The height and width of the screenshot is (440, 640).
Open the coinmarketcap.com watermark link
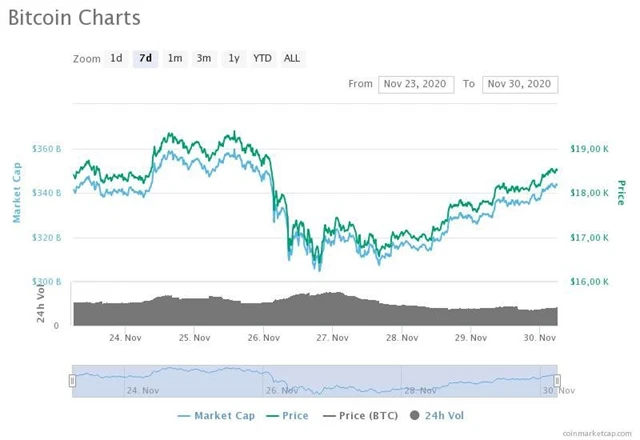[x=598, y=432]
